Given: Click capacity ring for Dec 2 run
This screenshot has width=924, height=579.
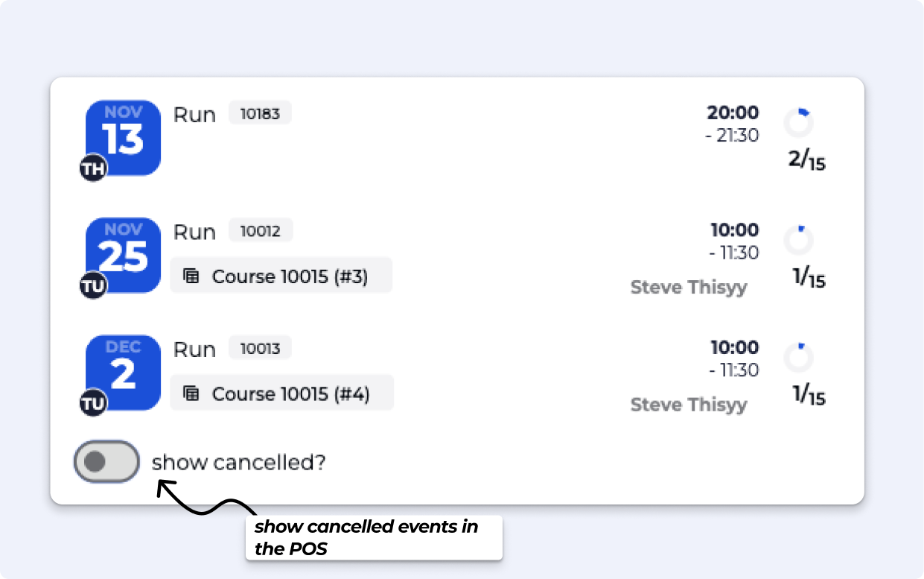Looking at the screenshot, I should (799, 358).
